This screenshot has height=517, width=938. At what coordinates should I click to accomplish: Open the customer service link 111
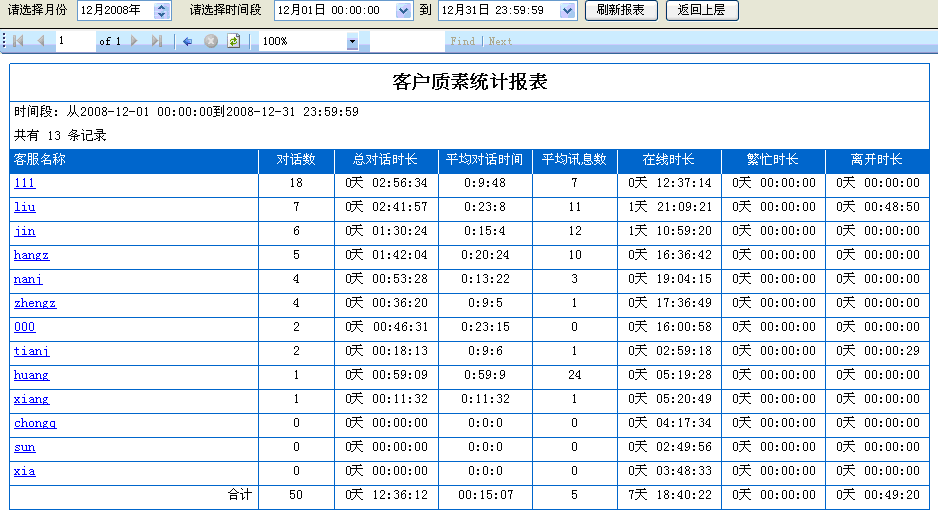[x=24, y=183]
